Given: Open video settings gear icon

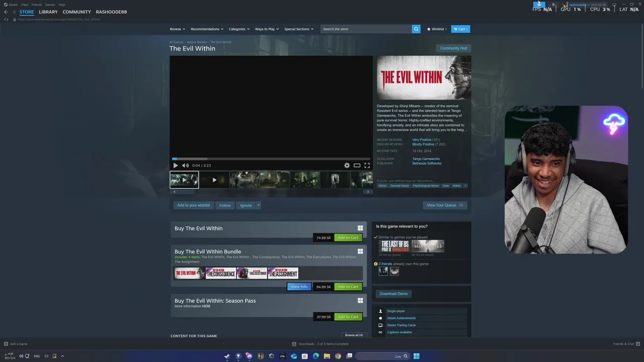Looking at the screenshot, I should [347, 165].
